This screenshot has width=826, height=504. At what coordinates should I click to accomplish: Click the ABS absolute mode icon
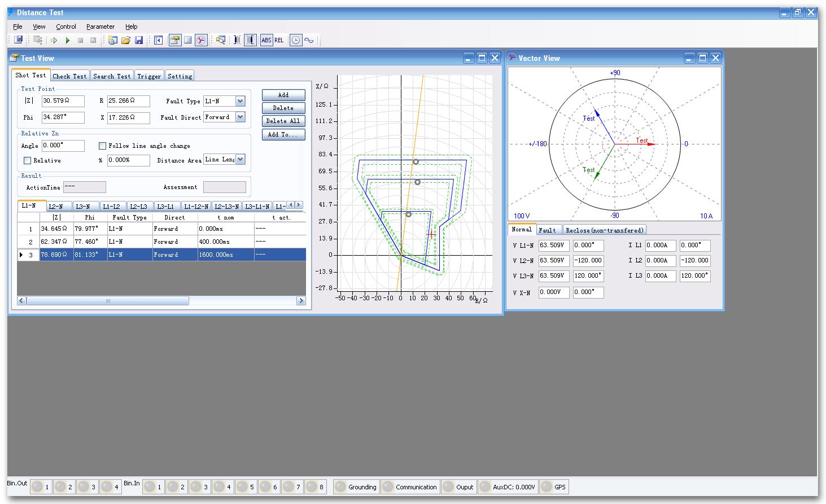point(266,40)
